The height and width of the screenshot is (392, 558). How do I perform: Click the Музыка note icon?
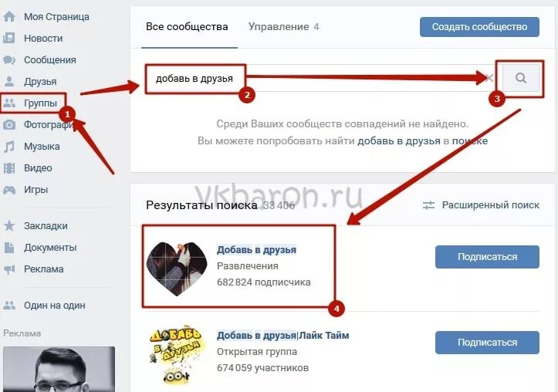pos(9,146)
